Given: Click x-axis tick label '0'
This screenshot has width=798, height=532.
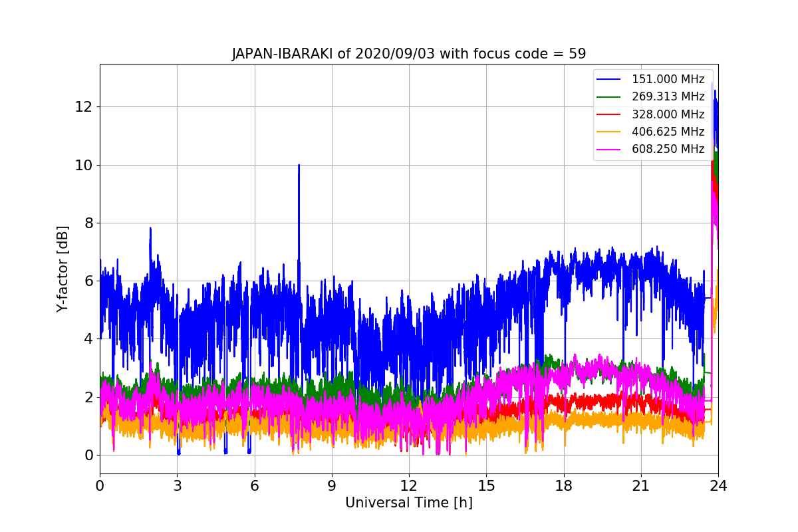Looking at the screenshot, I should coord(100,486).
